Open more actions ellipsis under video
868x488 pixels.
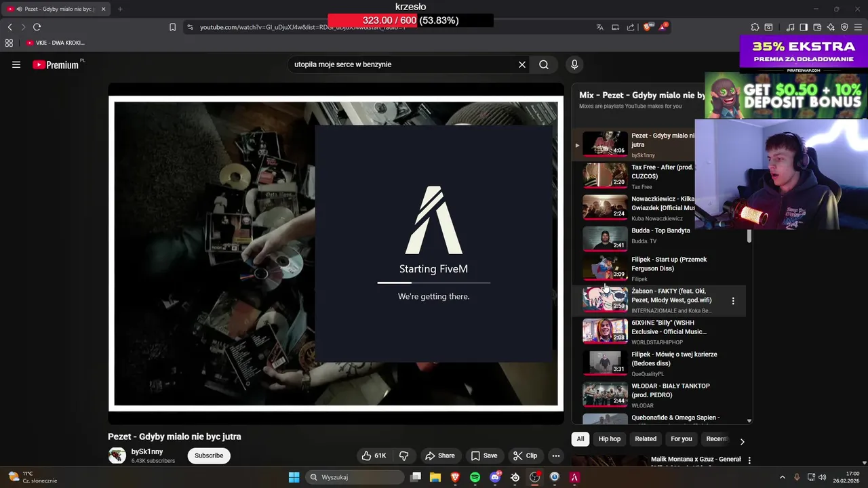555,455
